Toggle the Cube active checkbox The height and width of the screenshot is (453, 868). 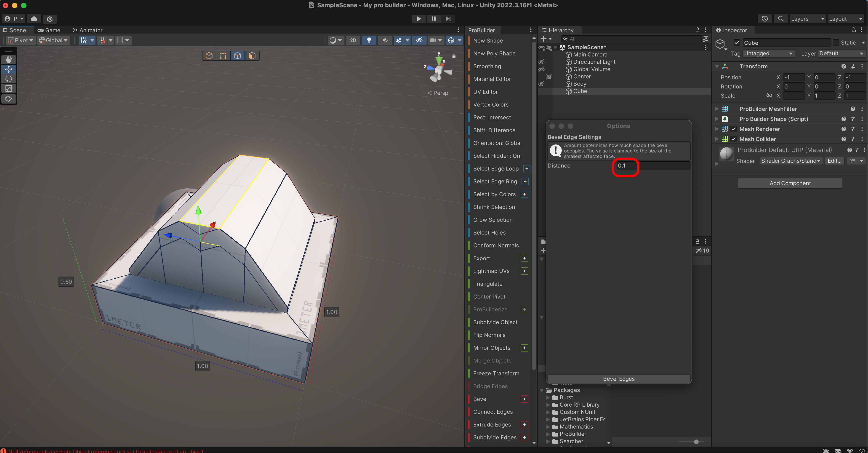pos(737,43)
